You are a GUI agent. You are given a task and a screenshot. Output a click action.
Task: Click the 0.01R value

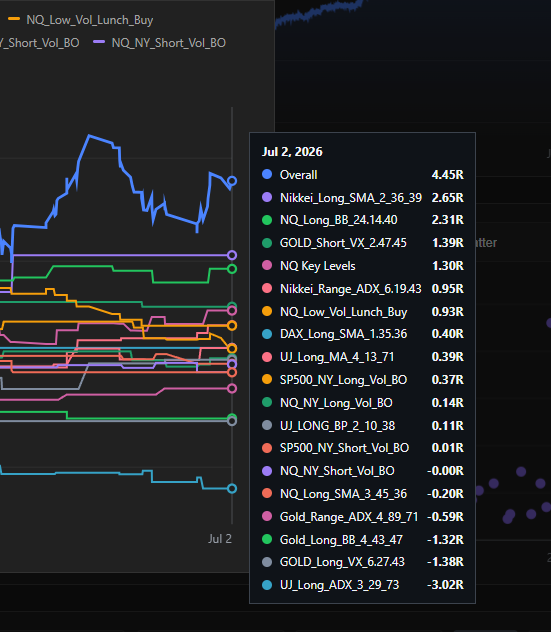[447, 448]
